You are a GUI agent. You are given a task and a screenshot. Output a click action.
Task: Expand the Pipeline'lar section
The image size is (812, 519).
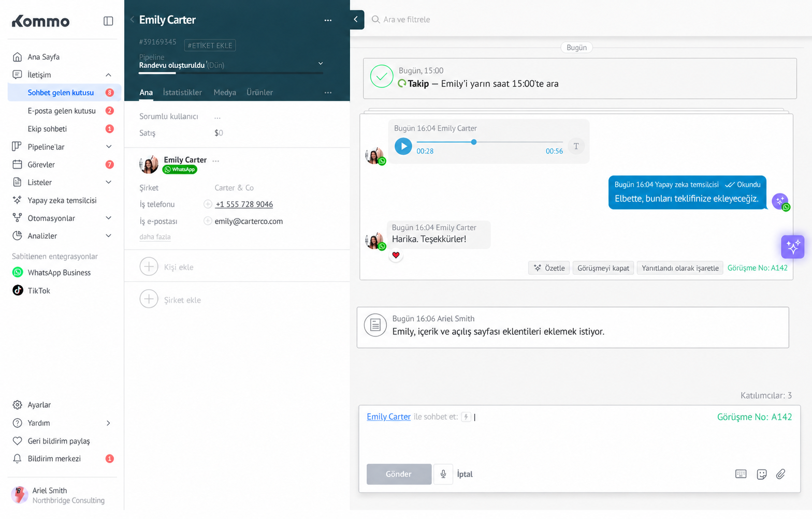click(108, 147)
